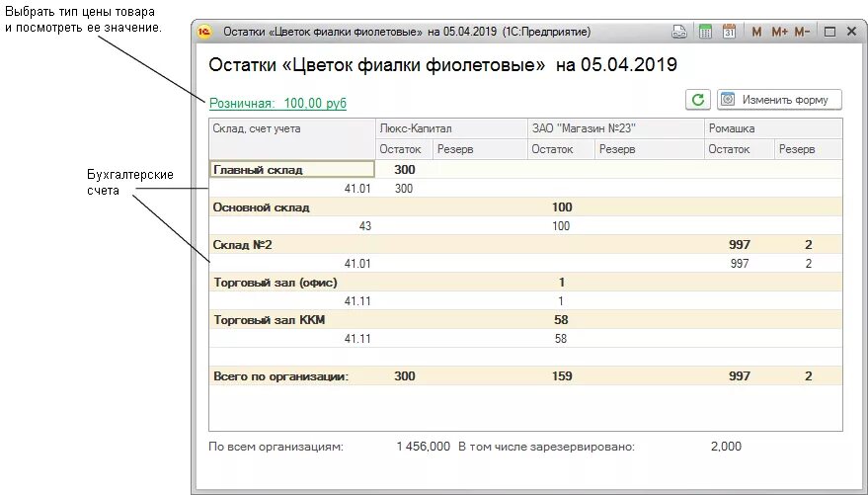This screenshot has width=868, height=495.
Task: Click the M+ memory add button
Action: 779,33
